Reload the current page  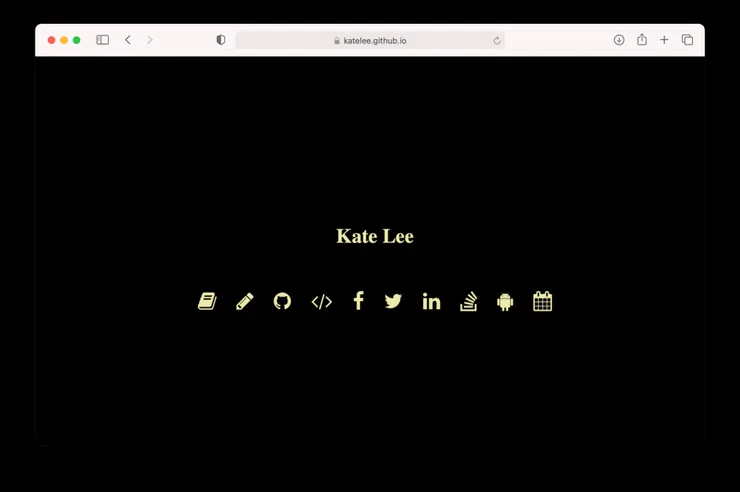click(x=496, y=41)
